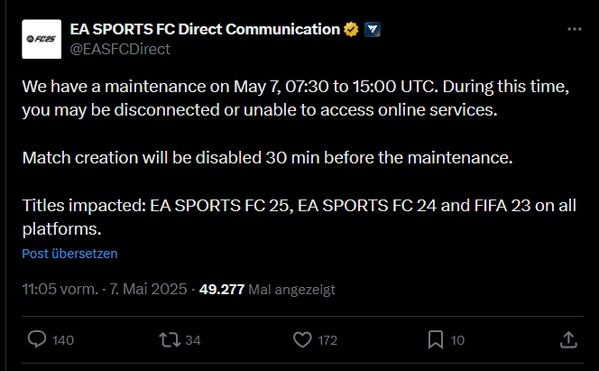The image size is (599, 371).
Task: Click the reply count 140
Action: click(x=63, y=340)
